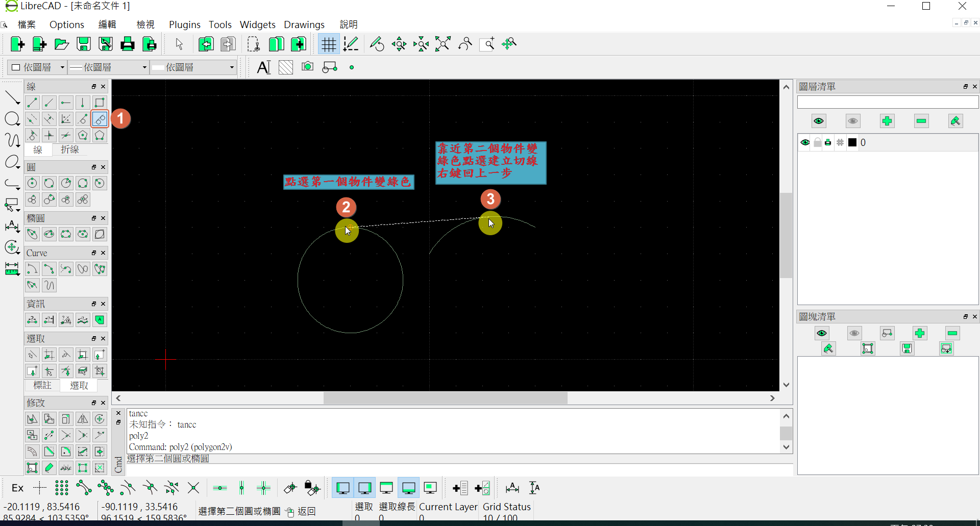Viewport: 980px width, 526px height.
Task: Show all layers eye icon
Action: 819,121
